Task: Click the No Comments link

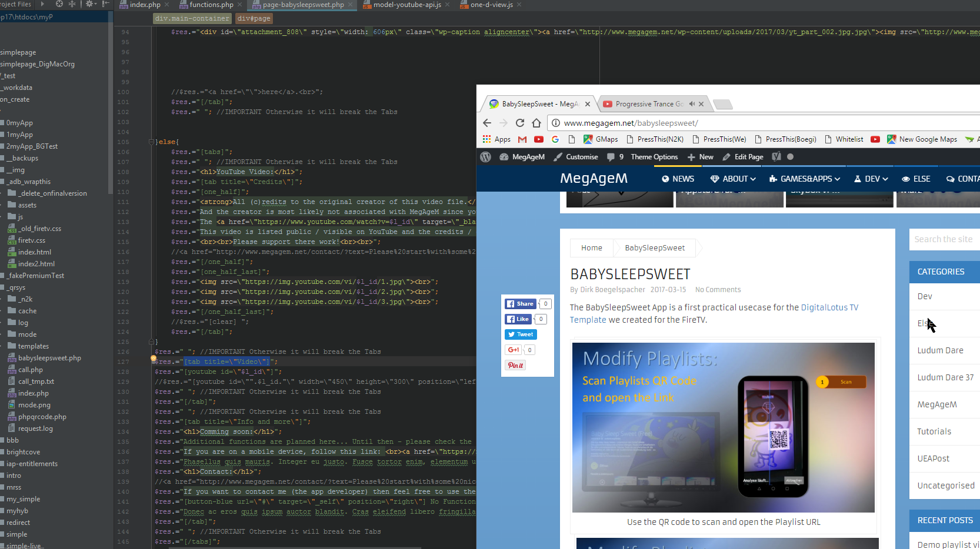Action: tap(718, 290)
